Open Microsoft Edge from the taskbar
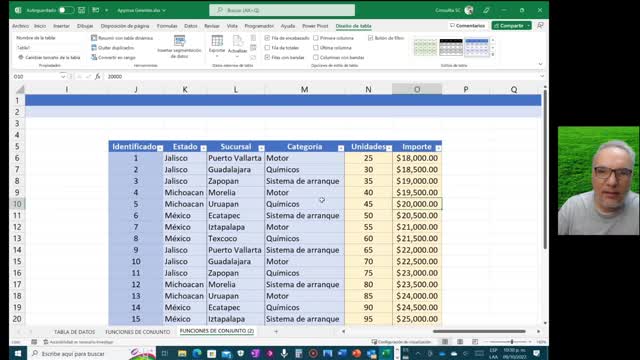 197,353
